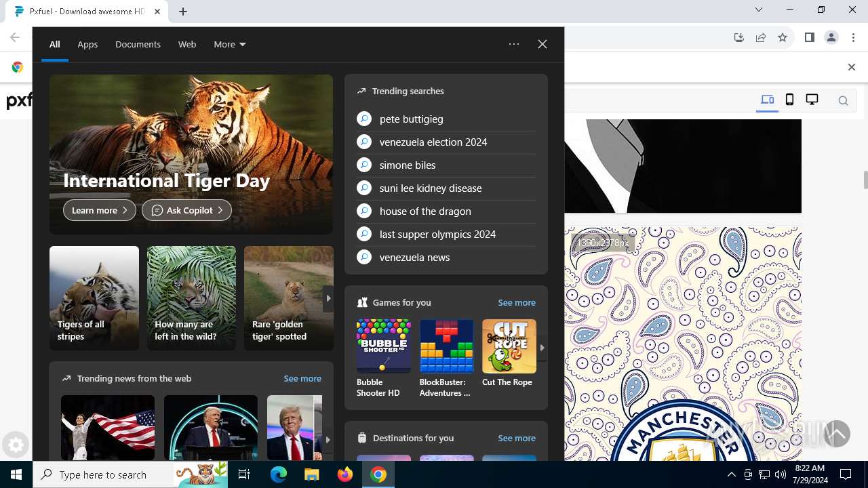This screenshot has height=488, width=868.
Task: Click See more for Destinations for you
Action: tap(517, 438)
